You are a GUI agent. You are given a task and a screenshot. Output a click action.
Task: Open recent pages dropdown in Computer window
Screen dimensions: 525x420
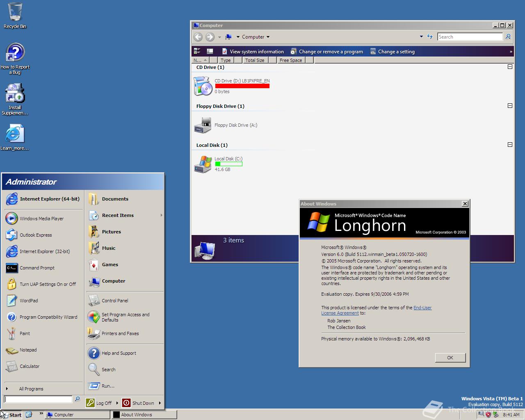(x=219, y=37)
